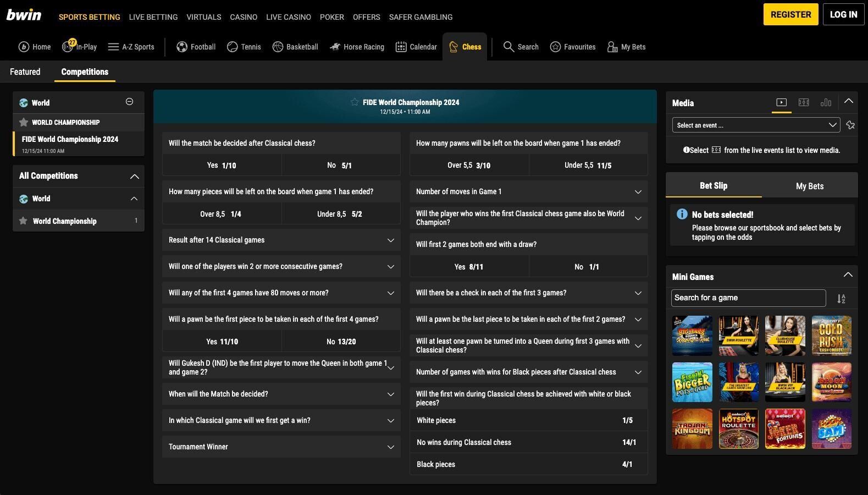This screenshot has width=868, height=495.
Task: Open LIVE BETTING in the top menu
Action: [153, 17]
